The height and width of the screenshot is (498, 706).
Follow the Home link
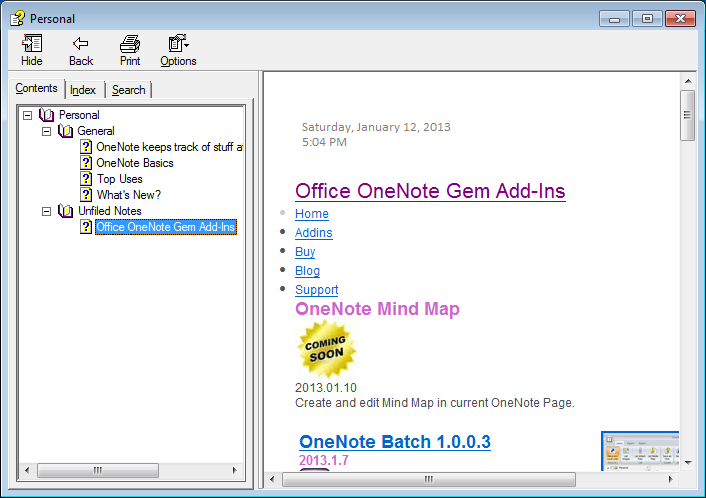pos(312,214)
